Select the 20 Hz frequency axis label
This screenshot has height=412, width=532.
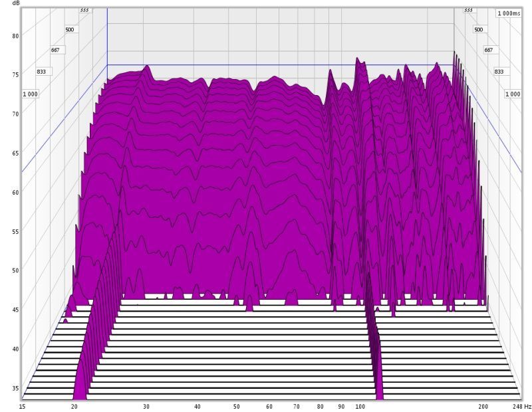click(74, 406)
